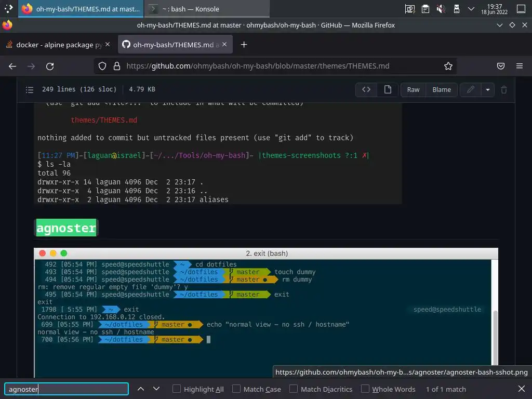Jump to next find match
The width and height of the screenshot is (532, 399).
coord(156,389)
